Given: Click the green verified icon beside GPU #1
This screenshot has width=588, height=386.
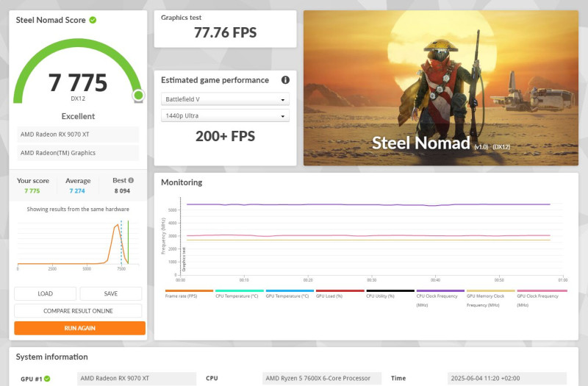Looking at the screenshot, I should pos(47,379).
